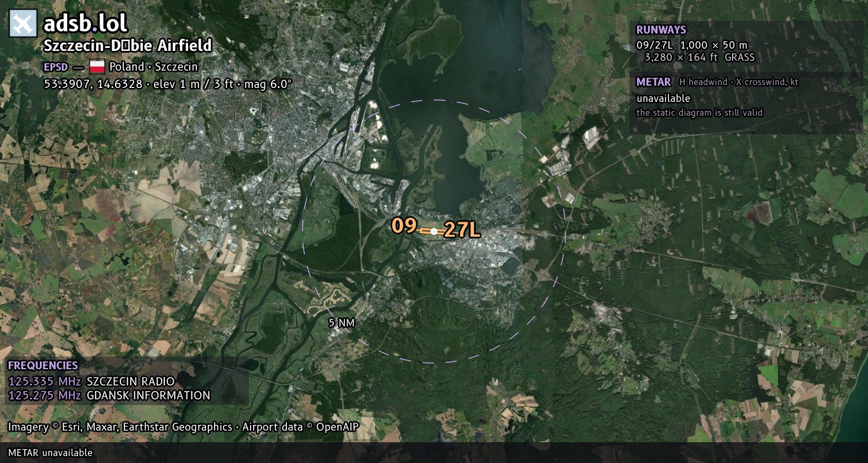Click the 5 NM range ring label
This screenshot has height=463, width=868.
pyautogui.click(x=341, y=322)
